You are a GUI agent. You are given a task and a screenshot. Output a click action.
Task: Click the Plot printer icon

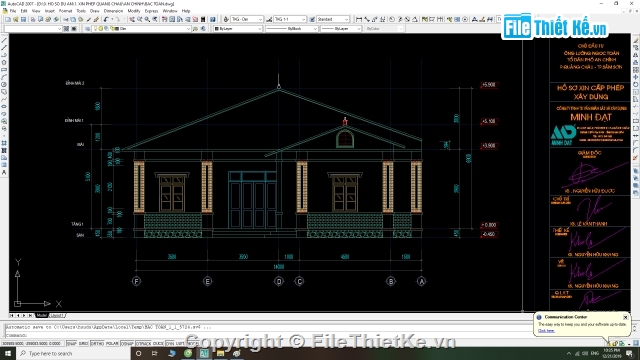(x=33, y=20)
